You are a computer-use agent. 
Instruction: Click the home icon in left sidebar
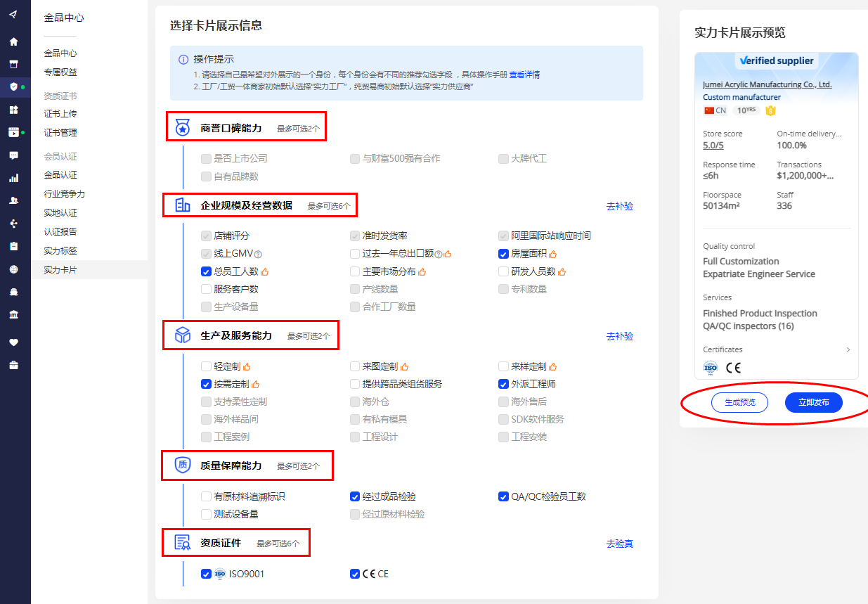[x=13, y=41]
